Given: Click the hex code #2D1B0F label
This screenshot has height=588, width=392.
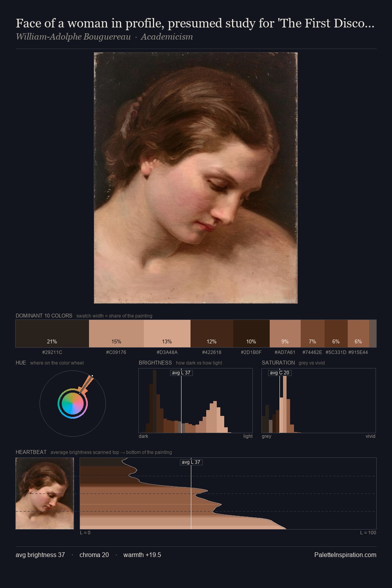Looking at the screenshot, I should [251, 352].
